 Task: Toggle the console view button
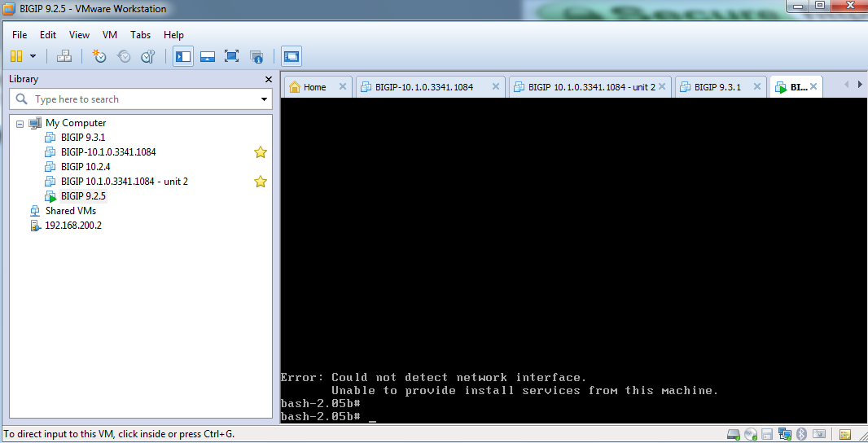(292, 56)
